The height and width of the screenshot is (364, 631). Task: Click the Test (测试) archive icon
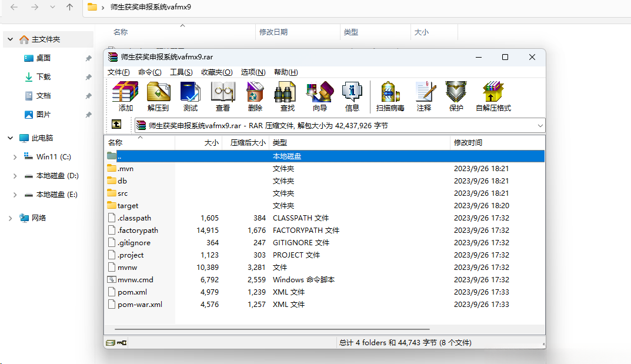coord(191,96)
